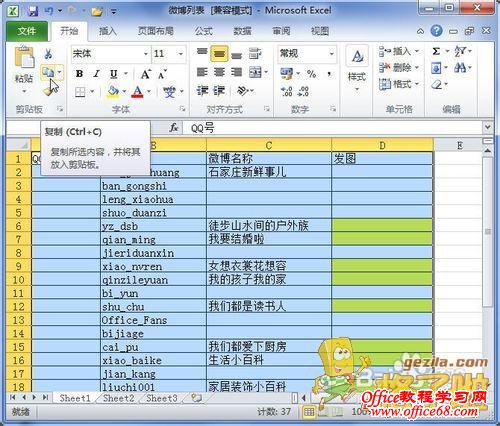
Task: Apply red font color A
Action: tap(138, 91)
